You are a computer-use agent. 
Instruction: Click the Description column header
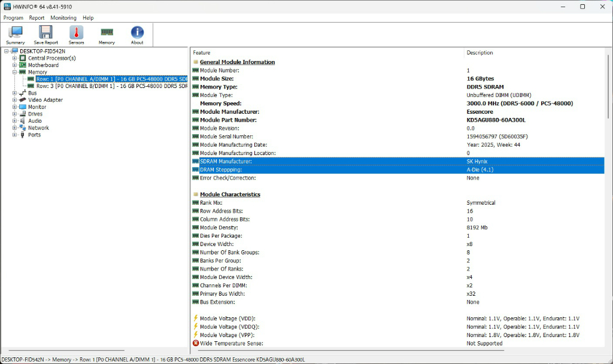[x=534, y=53]
